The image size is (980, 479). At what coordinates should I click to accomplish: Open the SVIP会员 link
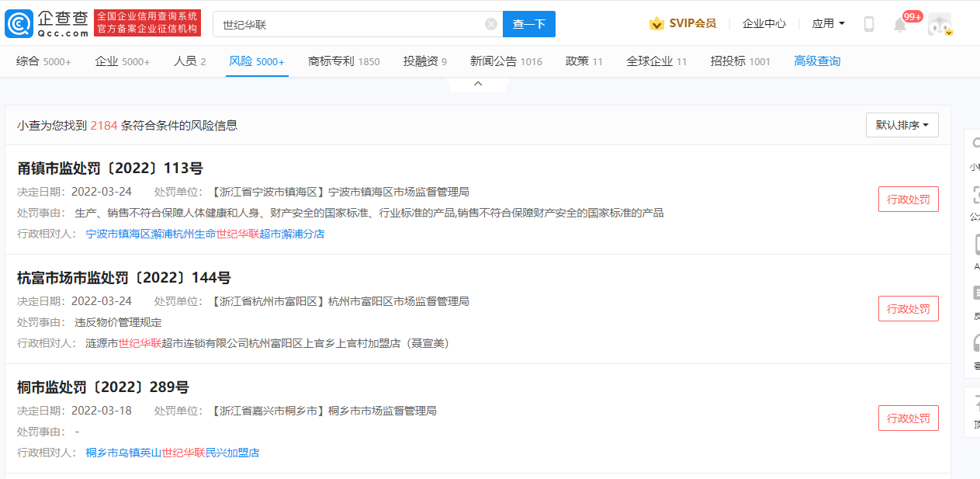click(692, 24)
